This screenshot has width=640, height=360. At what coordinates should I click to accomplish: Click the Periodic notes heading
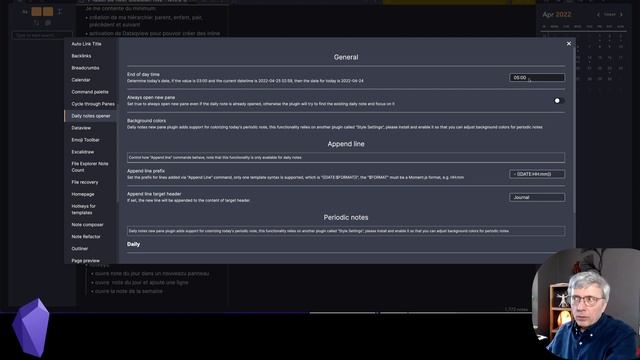click(346, 218)
